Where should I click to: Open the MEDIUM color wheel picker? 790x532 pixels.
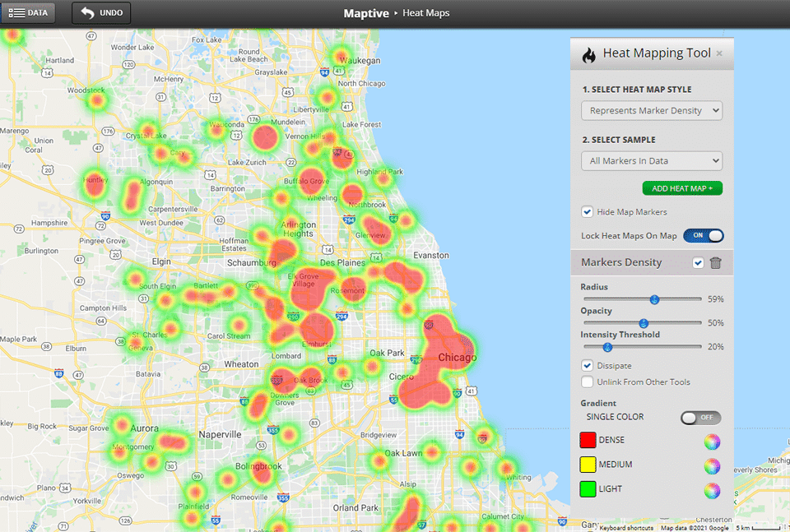tap(711, 465)
